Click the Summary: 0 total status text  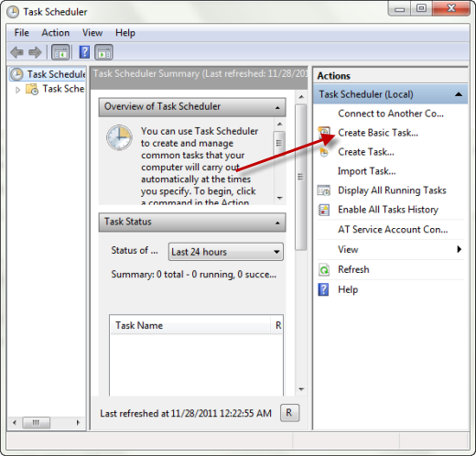coord(194,274)
